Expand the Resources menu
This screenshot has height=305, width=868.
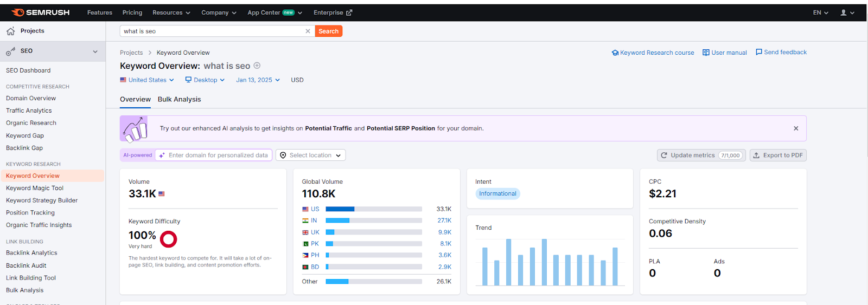(x=171, y=12)
